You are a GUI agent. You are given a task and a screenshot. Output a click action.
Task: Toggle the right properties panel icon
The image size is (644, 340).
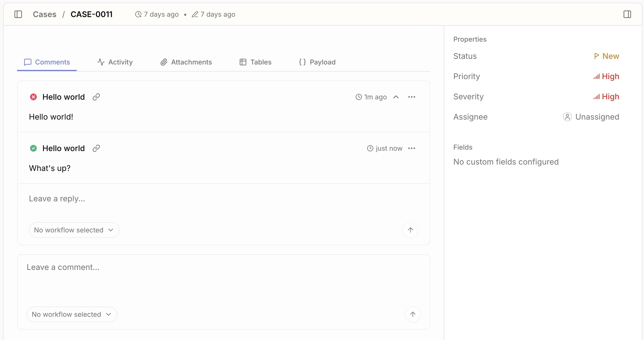(627, 14)
